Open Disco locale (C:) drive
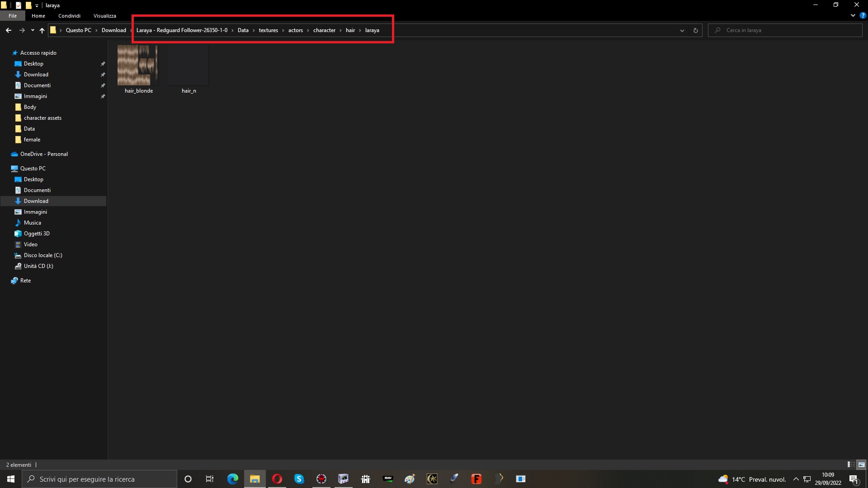 (43, 255)
